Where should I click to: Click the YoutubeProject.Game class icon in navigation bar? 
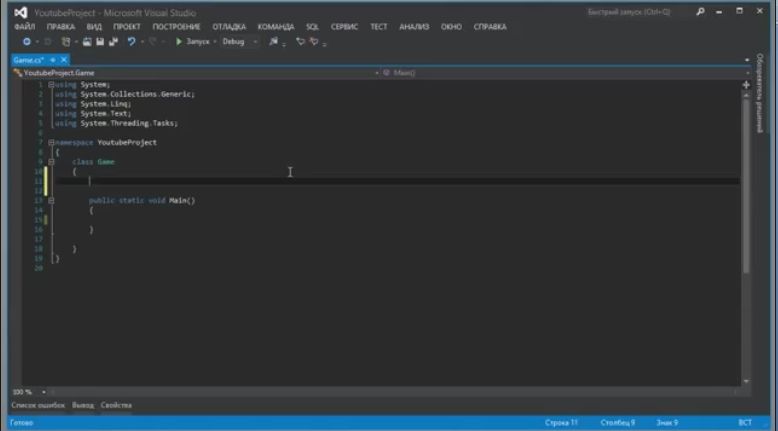tap(18, 73)
